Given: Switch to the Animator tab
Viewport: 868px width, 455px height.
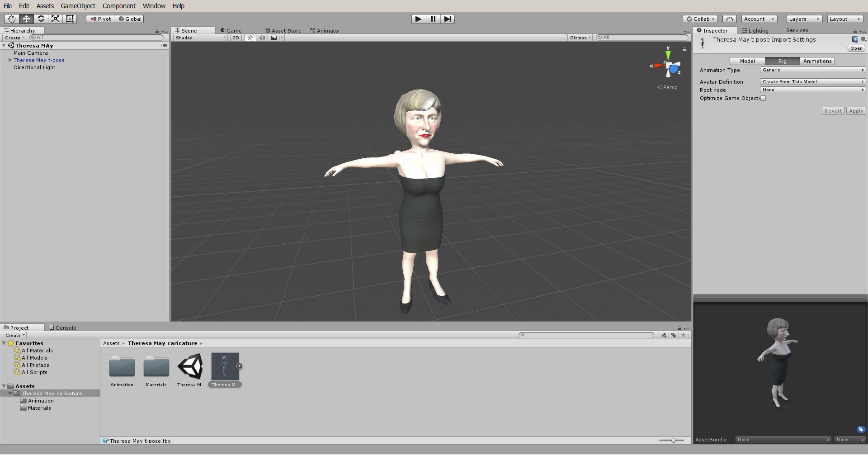Looking at the screenshot, I should click(x=325, y=30).
